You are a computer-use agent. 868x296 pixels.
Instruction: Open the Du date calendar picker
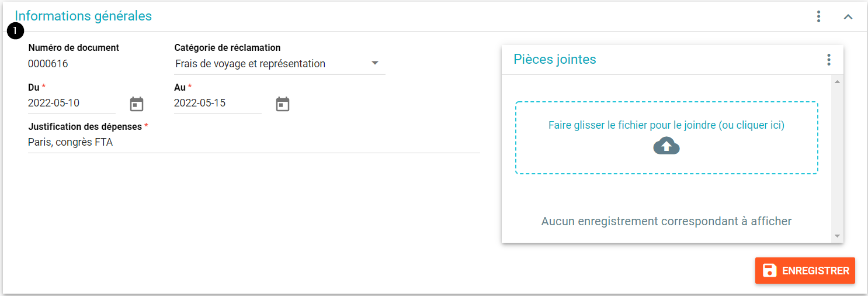pyautogui.click(x=137, y=104)
